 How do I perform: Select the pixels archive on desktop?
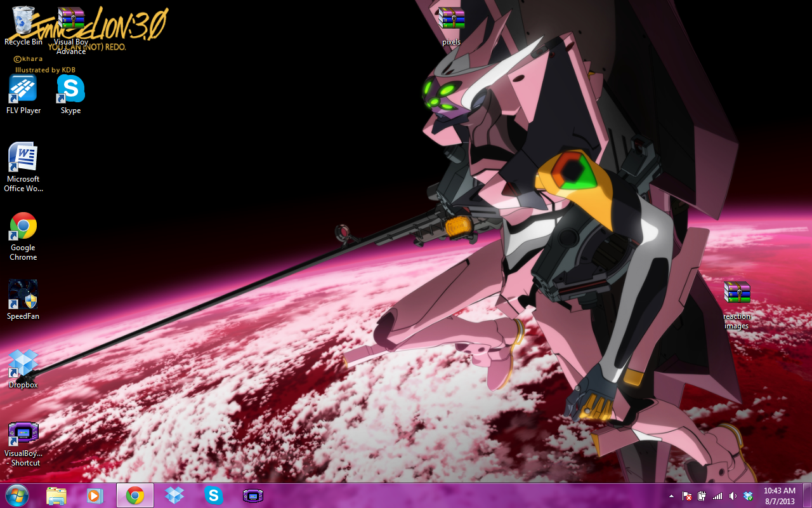(452, 26)
